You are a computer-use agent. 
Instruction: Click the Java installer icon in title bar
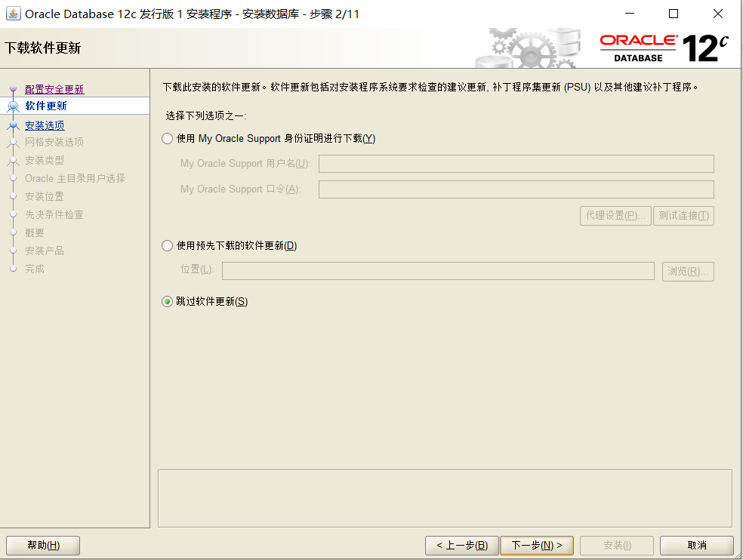(x=14, y=14)
